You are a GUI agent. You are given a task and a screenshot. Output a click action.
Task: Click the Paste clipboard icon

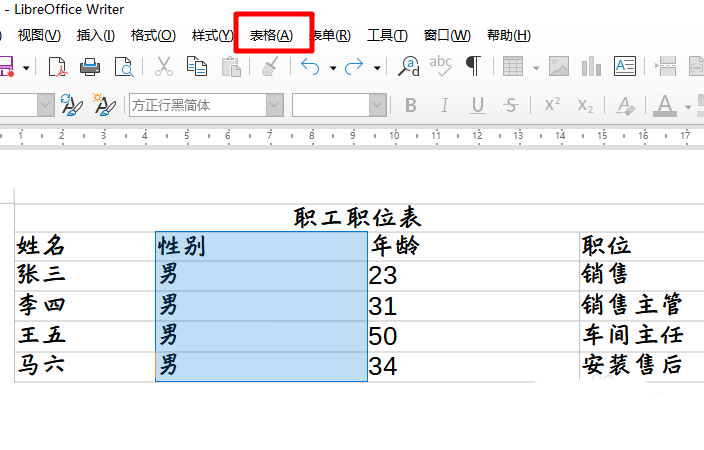231,67
